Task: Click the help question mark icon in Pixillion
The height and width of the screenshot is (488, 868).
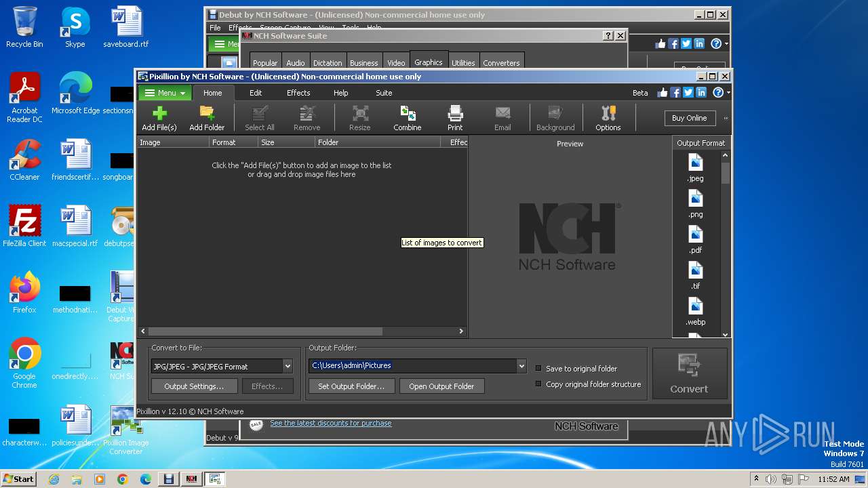Action: coord(717,93)
